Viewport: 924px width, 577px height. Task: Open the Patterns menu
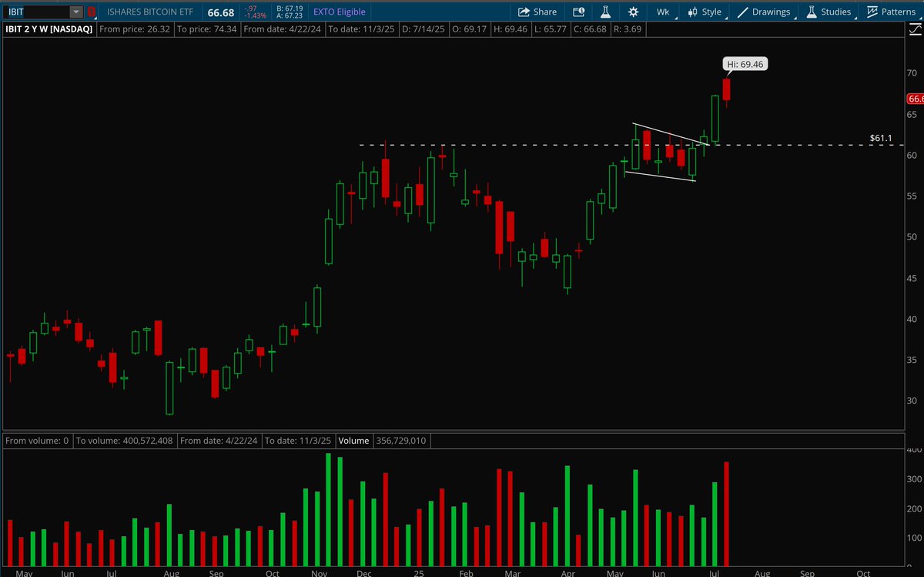pos(891,12)
